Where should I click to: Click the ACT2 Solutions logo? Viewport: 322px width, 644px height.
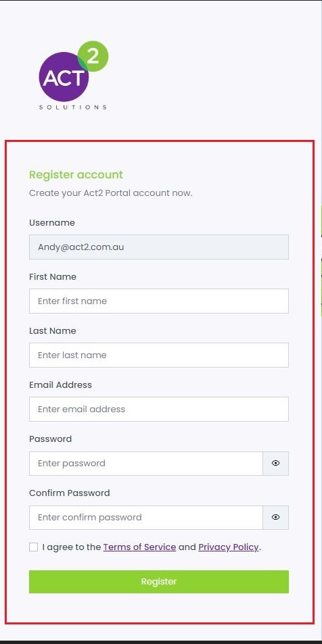(73, 75)
